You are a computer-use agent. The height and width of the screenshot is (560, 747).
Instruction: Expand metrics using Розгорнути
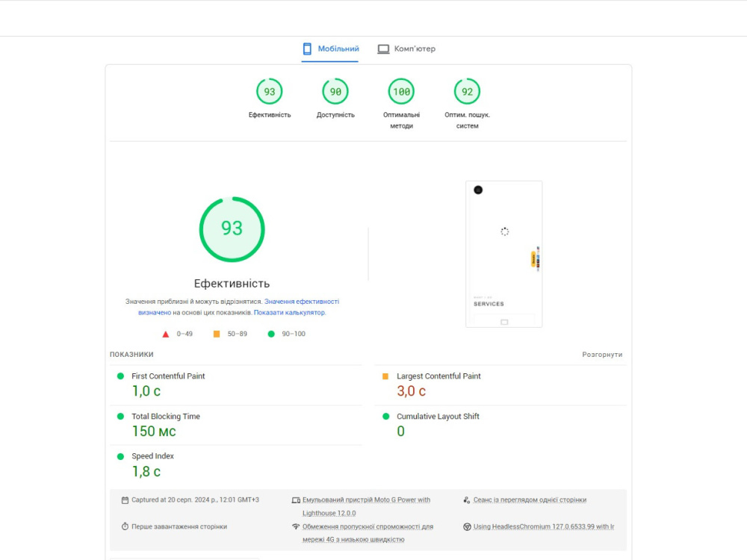pyautogui.click(x=602, y=354)
